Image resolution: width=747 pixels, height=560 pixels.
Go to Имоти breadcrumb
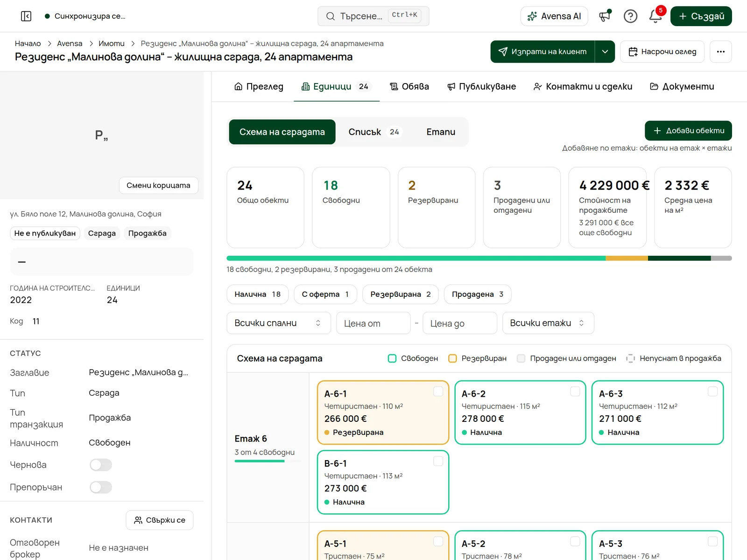[x=112, y=43]
